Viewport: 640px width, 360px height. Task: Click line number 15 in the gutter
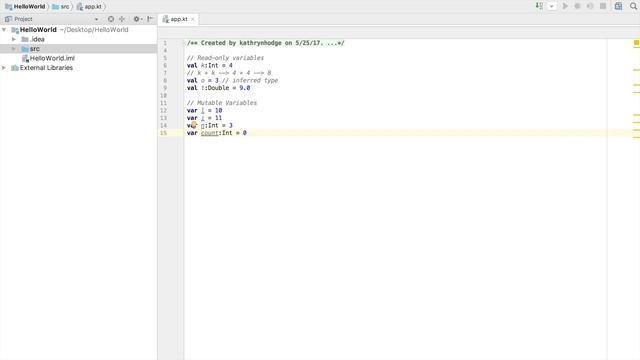click(164, 133)
